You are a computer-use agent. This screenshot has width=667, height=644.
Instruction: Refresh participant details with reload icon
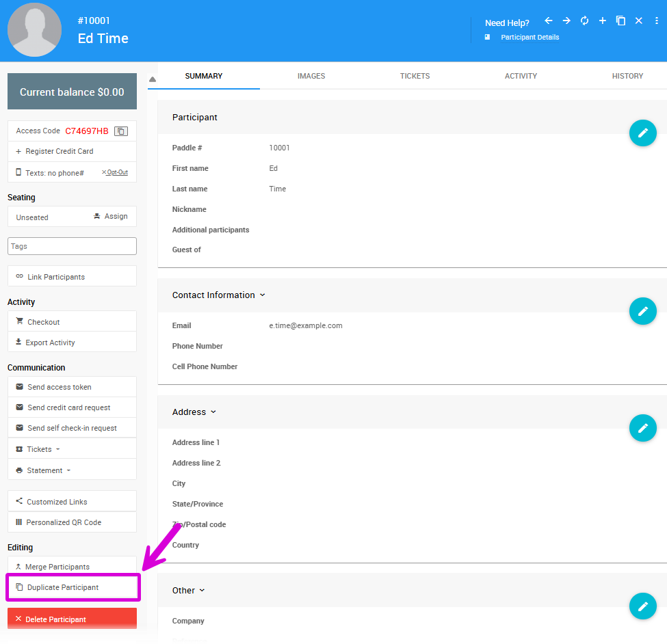(x=584, y=21)
